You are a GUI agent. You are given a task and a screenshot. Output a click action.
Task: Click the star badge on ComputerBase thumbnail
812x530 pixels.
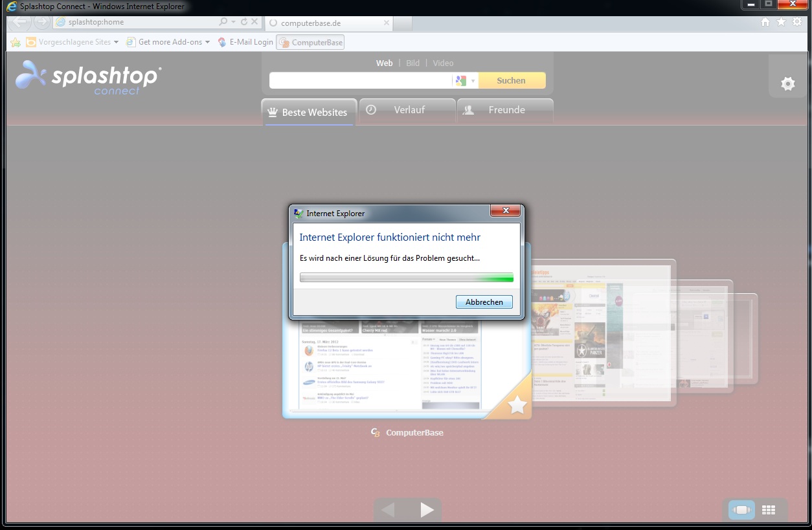[x=517, y=405]
